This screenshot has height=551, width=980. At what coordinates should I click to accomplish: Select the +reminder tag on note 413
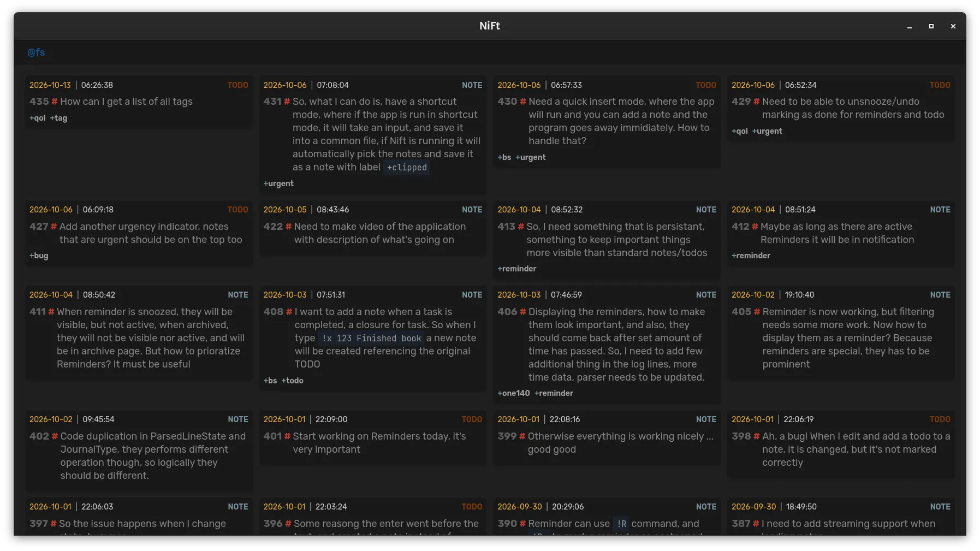tap(517, 269)
